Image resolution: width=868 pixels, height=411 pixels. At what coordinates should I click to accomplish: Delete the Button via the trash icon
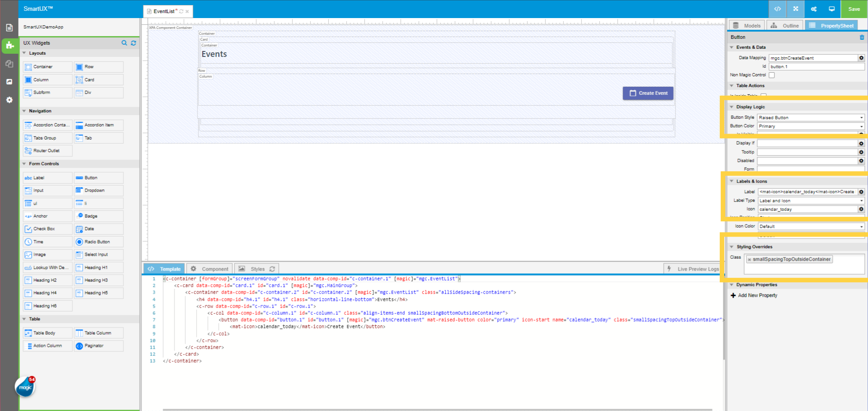(861, 37)
